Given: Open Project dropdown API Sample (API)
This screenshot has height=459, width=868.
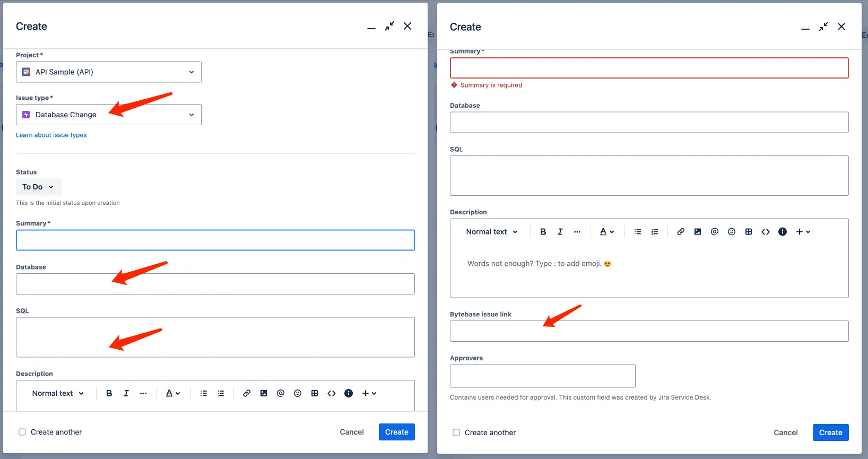Looking at the screenshot, I should [x=109, y=72].
